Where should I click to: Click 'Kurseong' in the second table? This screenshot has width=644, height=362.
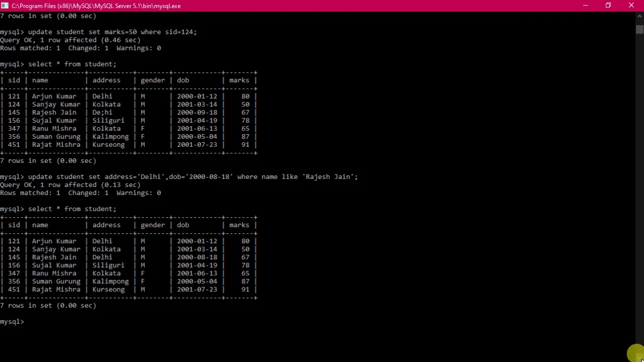108,290
